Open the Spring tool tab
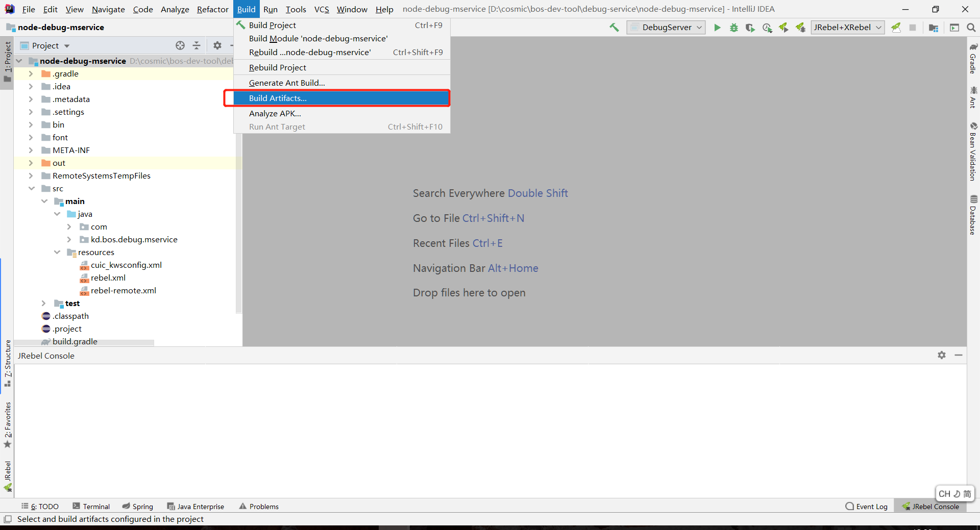Viewport: 980px width, 530px height. 138,506
